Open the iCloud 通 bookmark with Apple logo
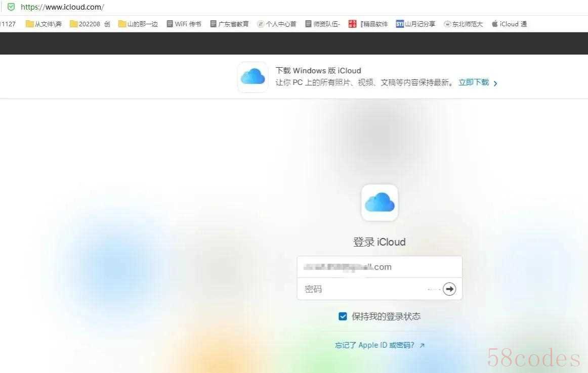Viewport: 588px width, 373px height. click(x=509, y=24)
